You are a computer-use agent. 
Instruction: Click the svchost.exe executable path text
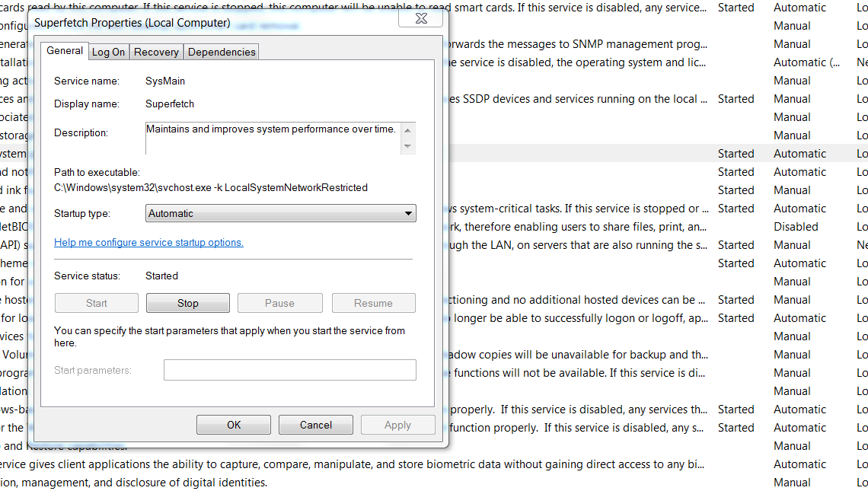(x=210, y=187)
